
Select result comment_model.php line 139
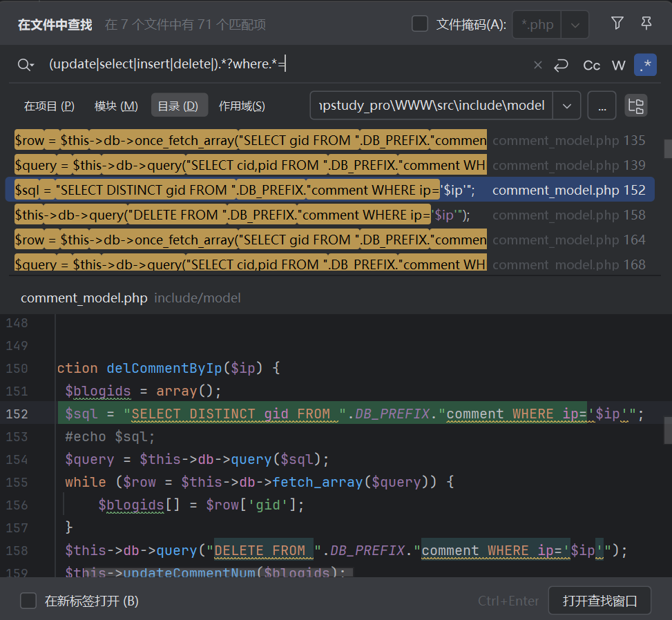329,165
